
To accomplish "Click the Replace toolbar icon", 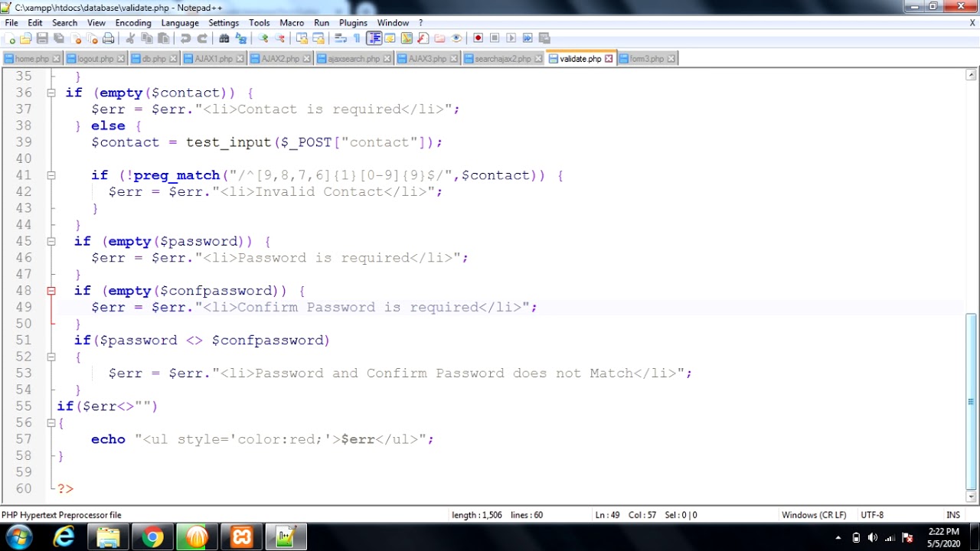I will point(240,38).
